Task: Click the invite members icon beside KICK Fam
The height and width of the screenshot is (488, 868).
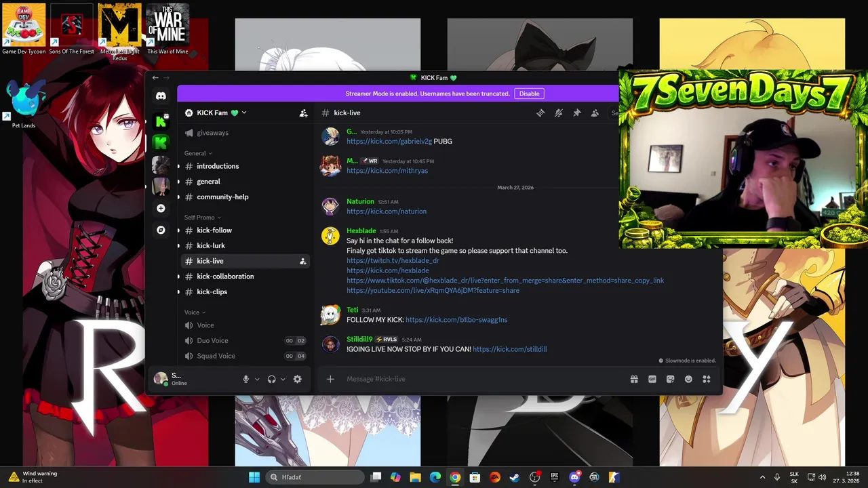Action: coord(303,113)
